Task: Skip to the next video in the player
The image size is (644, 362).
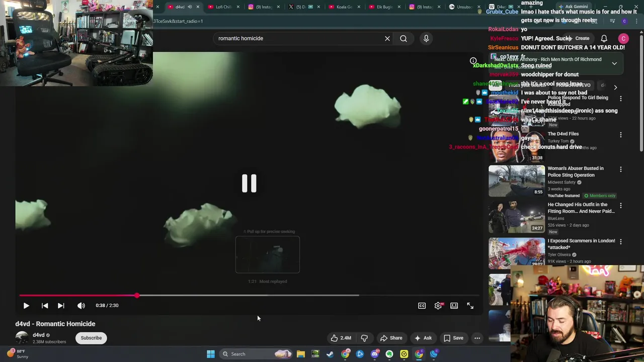Action: point(61,305)
